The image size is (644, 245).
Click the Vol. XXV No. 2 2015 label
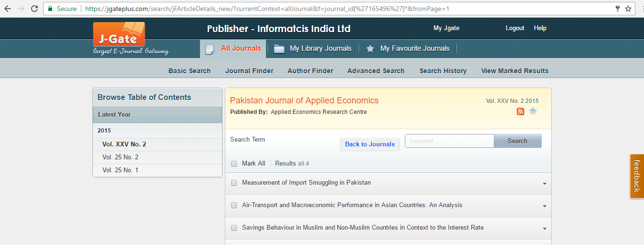point(512,101)
